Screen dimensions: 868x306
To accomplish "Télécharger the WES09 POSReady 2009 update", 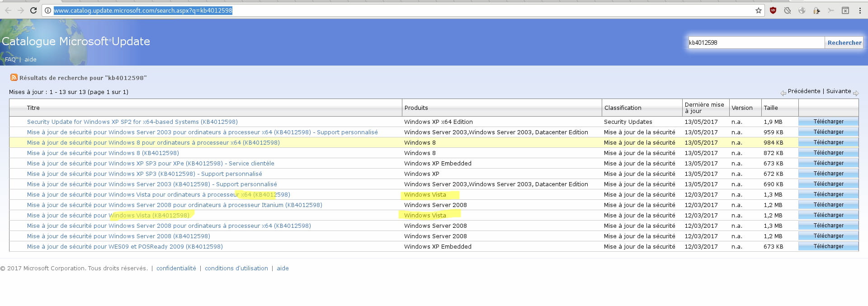I will click(828, 246).
